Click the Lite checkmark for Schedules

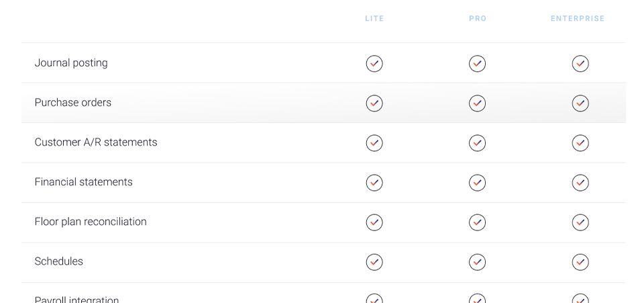[x=374, y=262]
